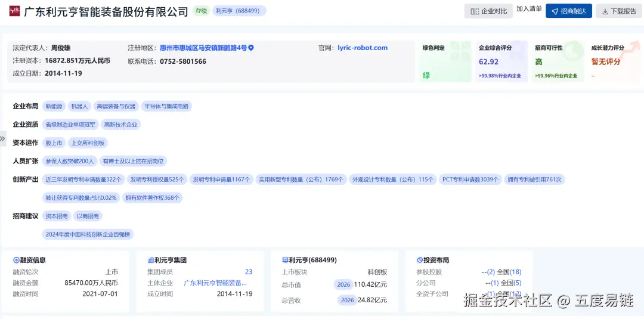
Task: Open the 绿色判定 card
Action: 445,61
